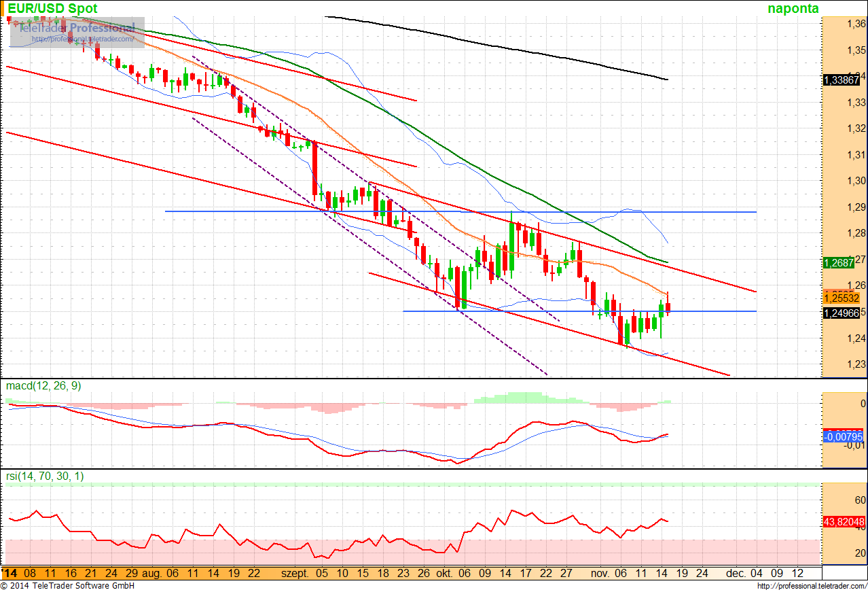Screen dimensions: 868x592
Task: Click the orange 1,25532 price tag
Action: pyautogui.click(x=842, y=298)
